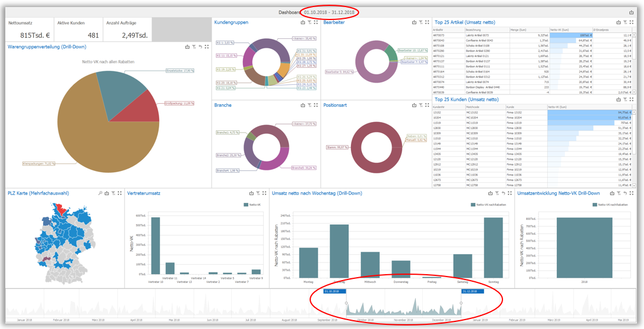The image size is (644, 329).
Task: Maximize the Kundengruppen panel
Action: 316,22
